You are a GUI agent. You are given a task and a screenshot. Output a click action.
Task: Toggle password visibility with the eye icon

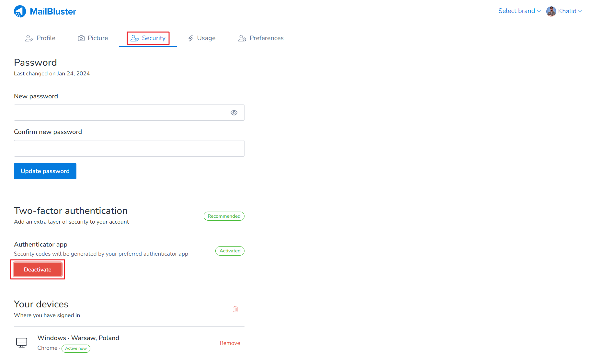pyautogui.click(x=234, y=113)
